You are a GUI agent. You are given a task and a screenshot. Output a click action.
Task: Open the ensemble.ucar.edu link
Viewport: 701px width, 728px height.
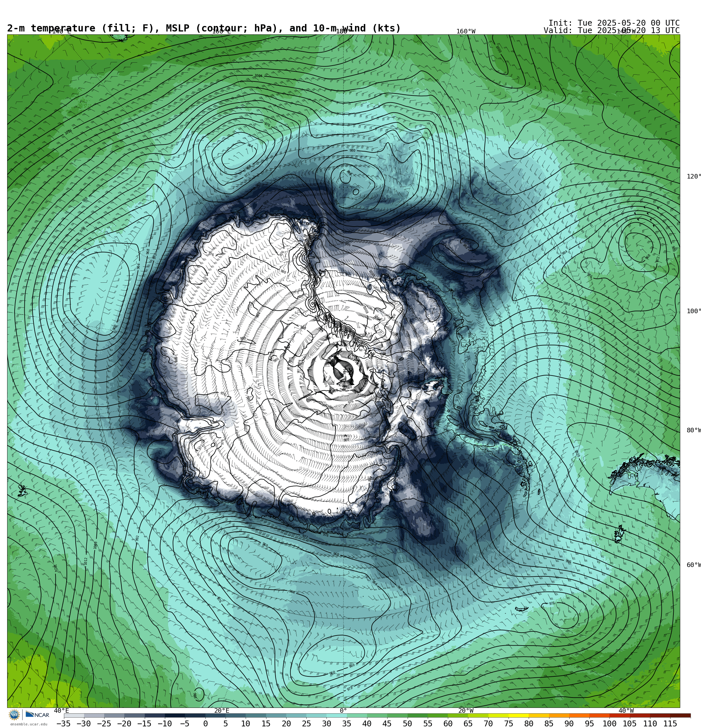click(x=29, y=724)
